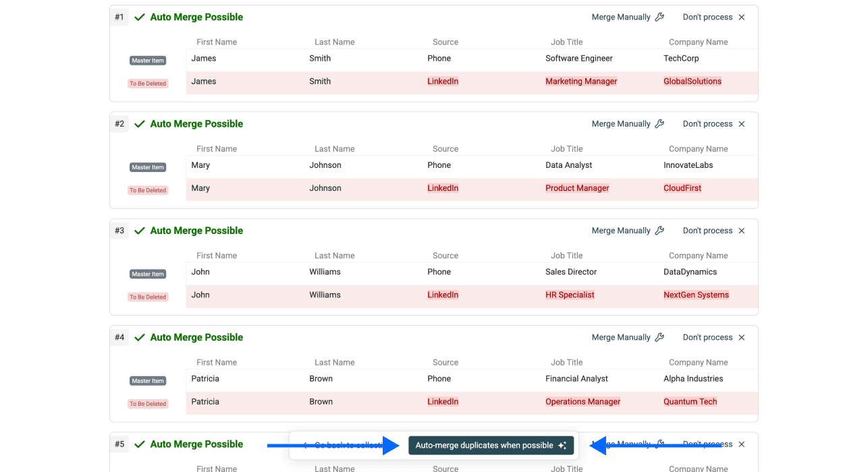Viewport: 868px width, 472px height.
Task: Click the green checkmark icon in group #5
Action: pos(140,444)
